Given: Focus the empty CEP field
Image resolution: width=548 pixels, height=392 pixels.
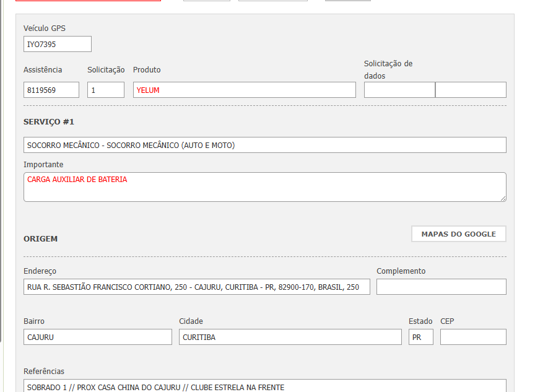Looking at the screenshot, I should click(473, 337).
